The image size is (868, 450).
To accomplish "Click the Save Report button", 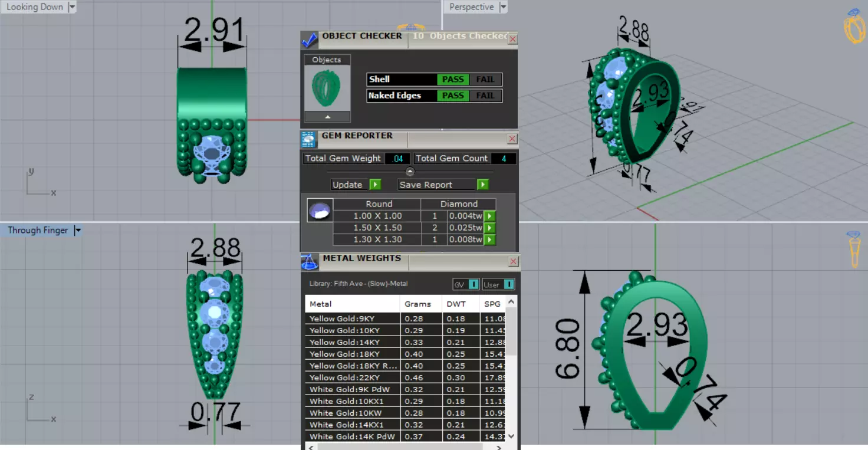I will [437, 185].
